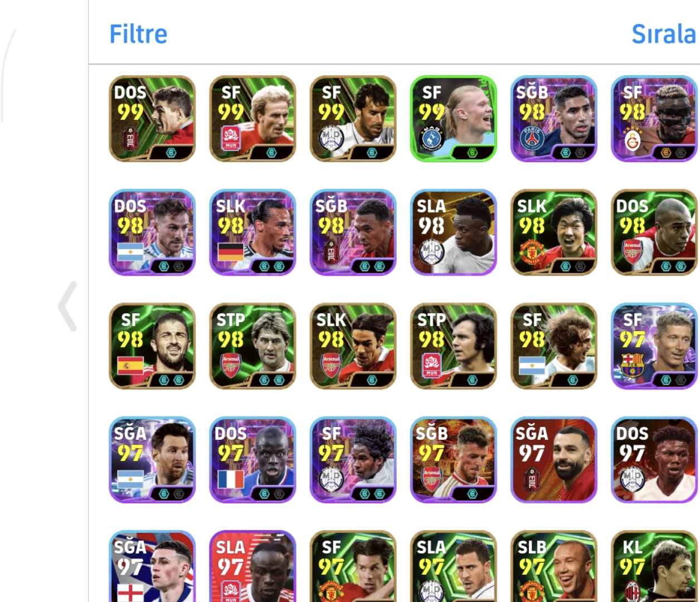Tap the back chevron arrow on left

coord(67,306)
